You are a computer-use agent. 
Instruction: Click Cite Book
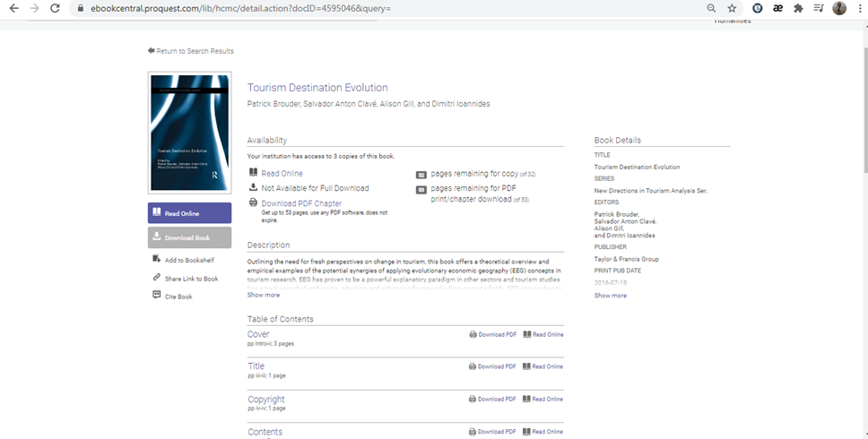(x=178, y=297)
